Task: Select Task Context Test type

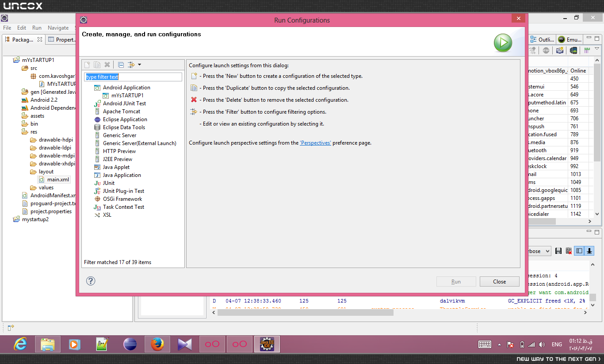Action: click(123, 207)
